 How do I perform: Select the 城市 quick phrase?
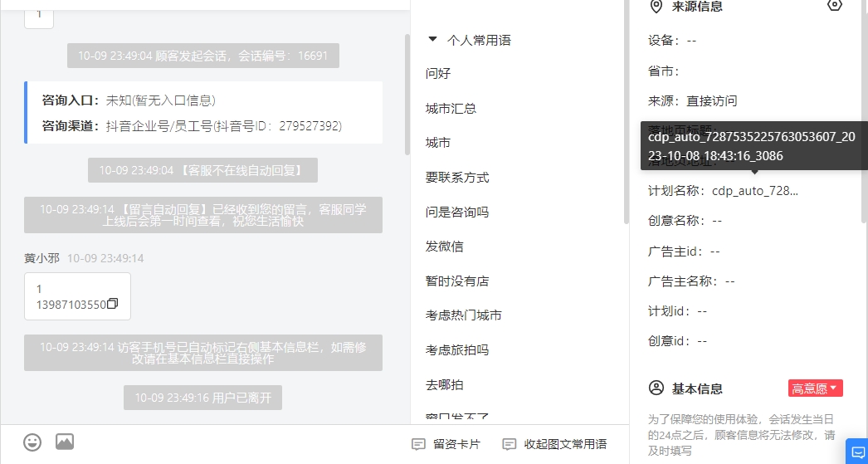click(438, 143)
